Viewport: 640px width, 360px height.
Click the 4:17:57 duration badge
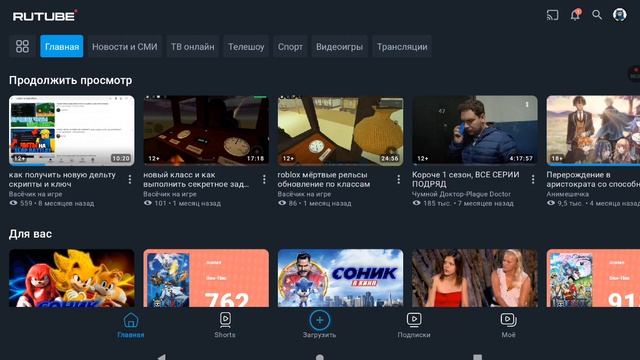click(521, 158)
